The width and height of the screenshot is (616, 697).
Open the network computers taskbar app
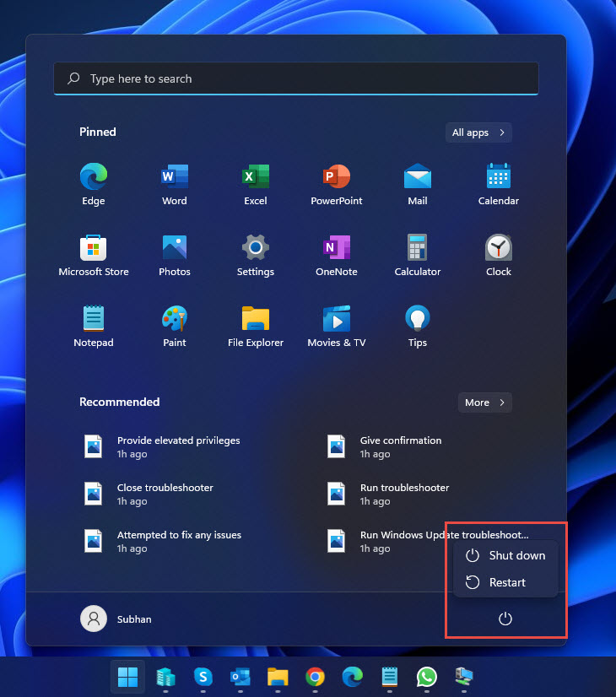click(x=464, y=677)
